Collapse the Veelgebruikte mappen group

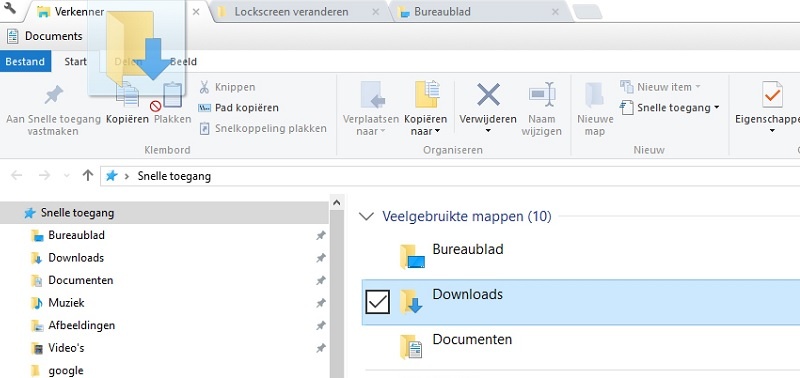tap(366, 217)
